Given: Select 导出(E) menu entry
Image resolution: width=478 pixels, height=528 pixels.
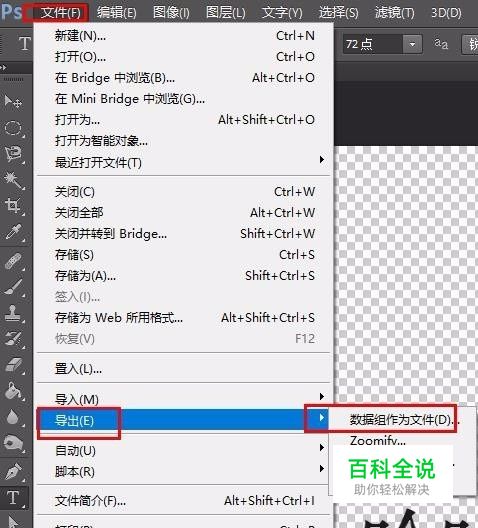Looking at the screenshot, I should 183,420.
